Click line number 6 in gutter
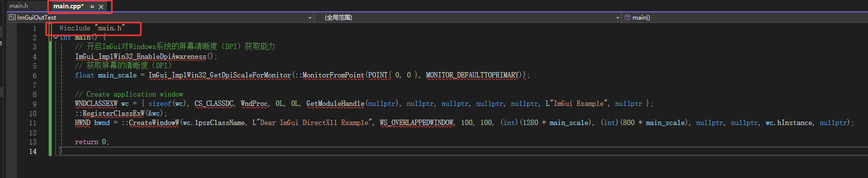 [34, 76]
